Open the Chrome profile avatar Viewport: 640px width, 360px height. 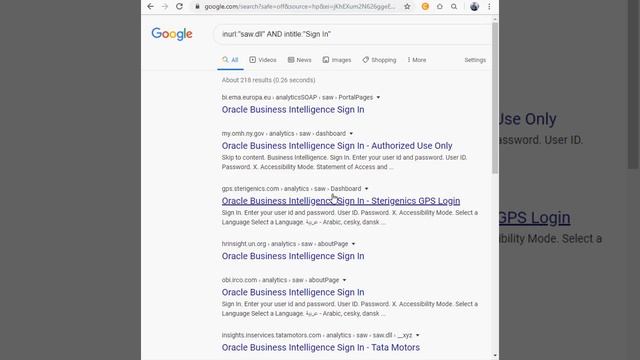click(474, 7)
